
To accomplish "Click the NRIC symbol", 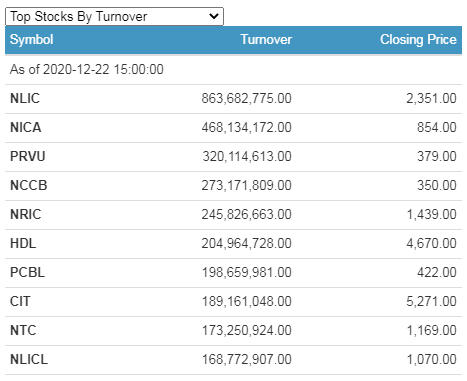I will tap(26, 214).
